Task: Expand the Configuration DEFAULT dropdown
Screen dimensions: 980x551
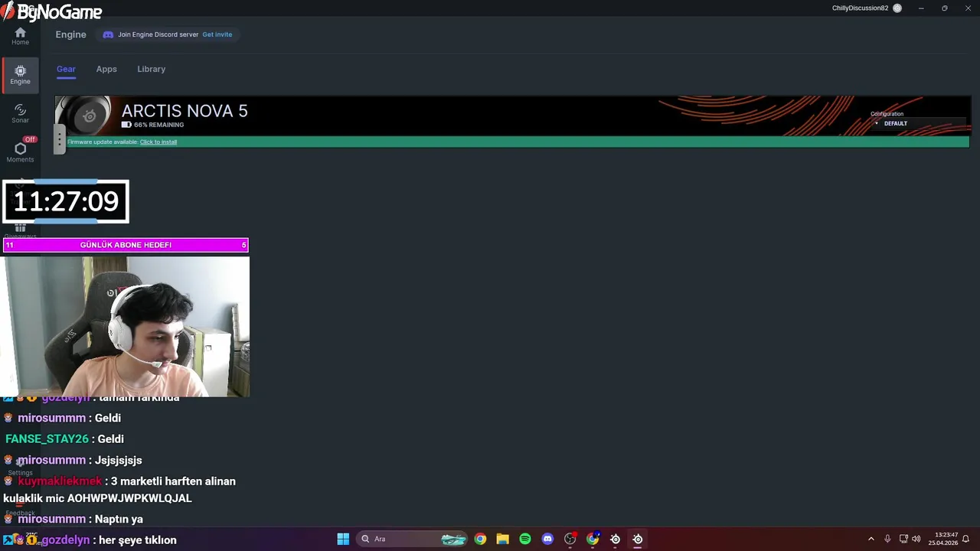Action: (x=919, y=123)
